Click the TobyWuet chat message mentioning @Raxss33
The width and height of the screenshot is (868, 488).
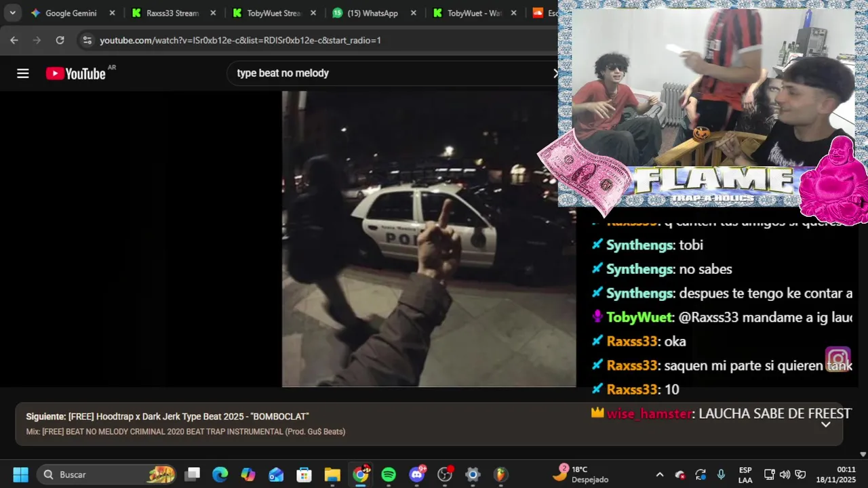click(722, 317)
